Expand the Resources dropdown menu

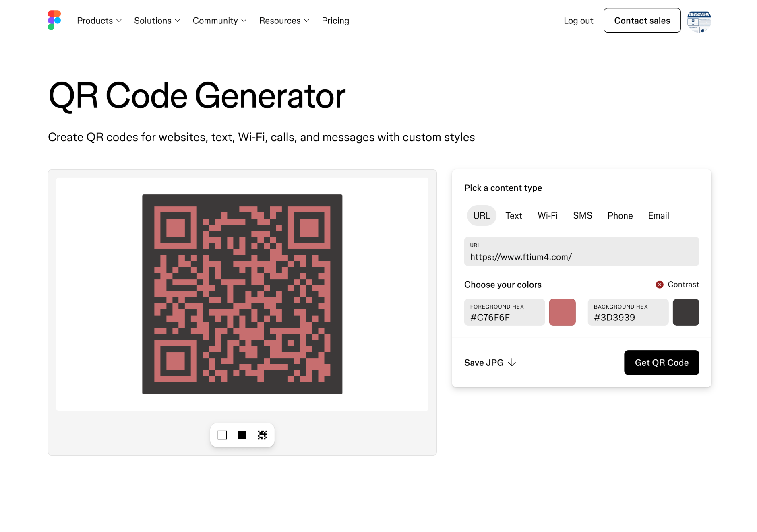coord(284,21)
